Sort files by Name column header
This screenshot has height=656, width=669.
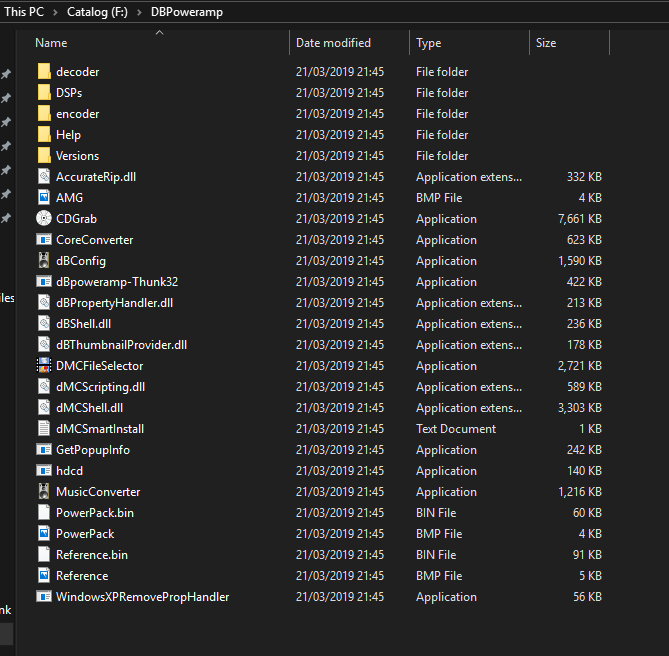[51, 43]
